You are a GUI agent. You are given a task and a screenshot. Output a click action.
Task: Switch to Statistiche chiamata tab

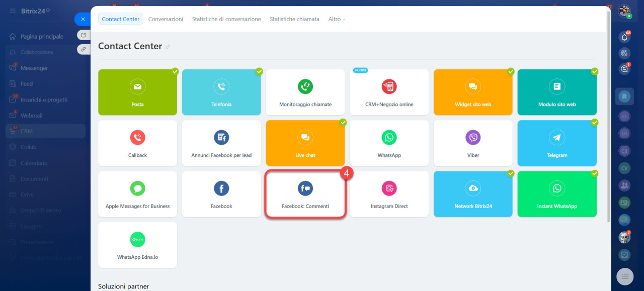294,19
